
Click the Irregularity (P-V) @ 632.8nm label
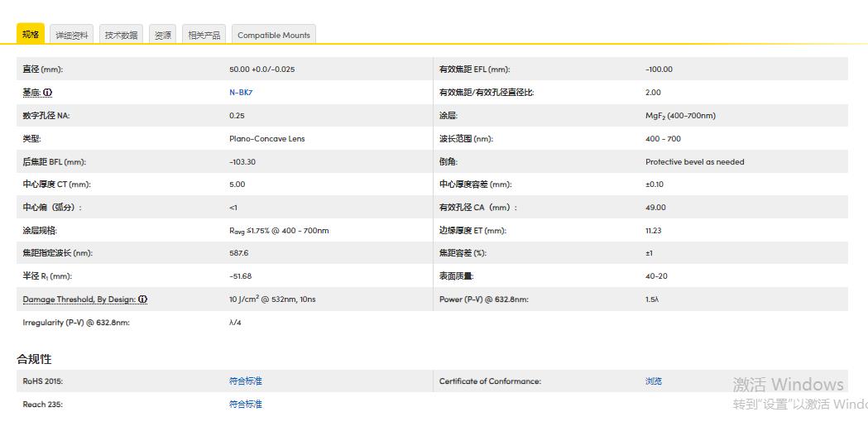pos(76,323)
